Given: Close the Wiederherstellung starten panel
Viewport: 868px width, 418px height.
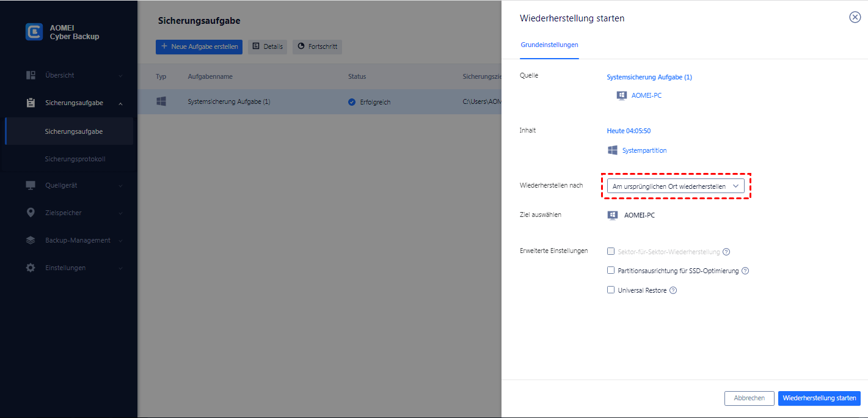Looking at the screenshot, I should point(855,17).
